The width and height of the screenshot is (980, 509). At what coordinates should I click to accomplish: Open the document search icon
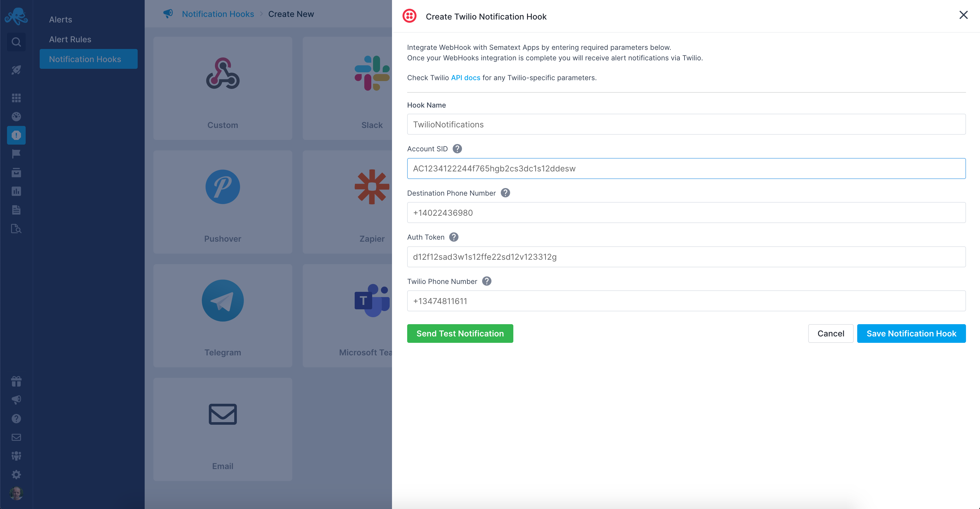(16, 229)
